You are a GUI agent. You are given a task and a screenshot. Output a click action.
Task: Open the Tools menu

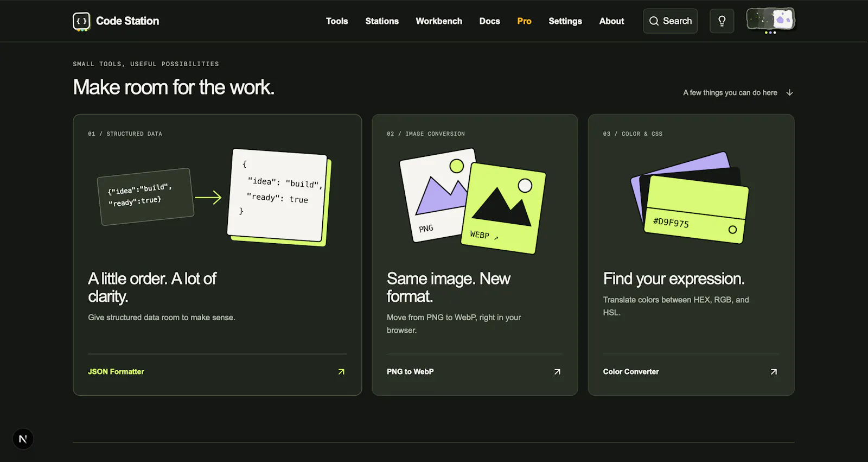pos(337,21)
